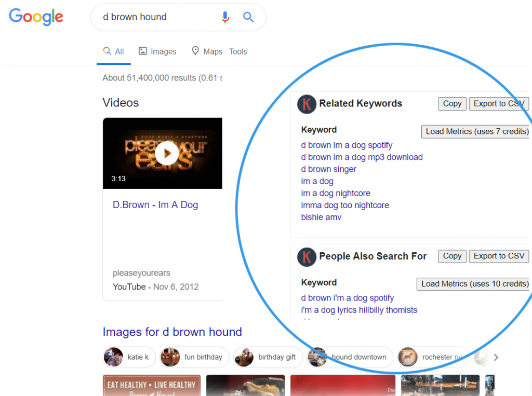Click the 3:13 video duration label

(x=118, y=179)
